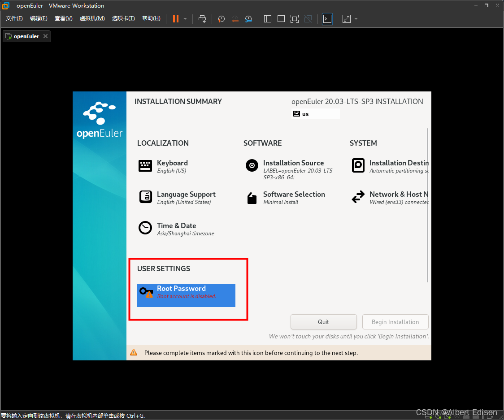Click the Quit button

(x=323, y=322)
